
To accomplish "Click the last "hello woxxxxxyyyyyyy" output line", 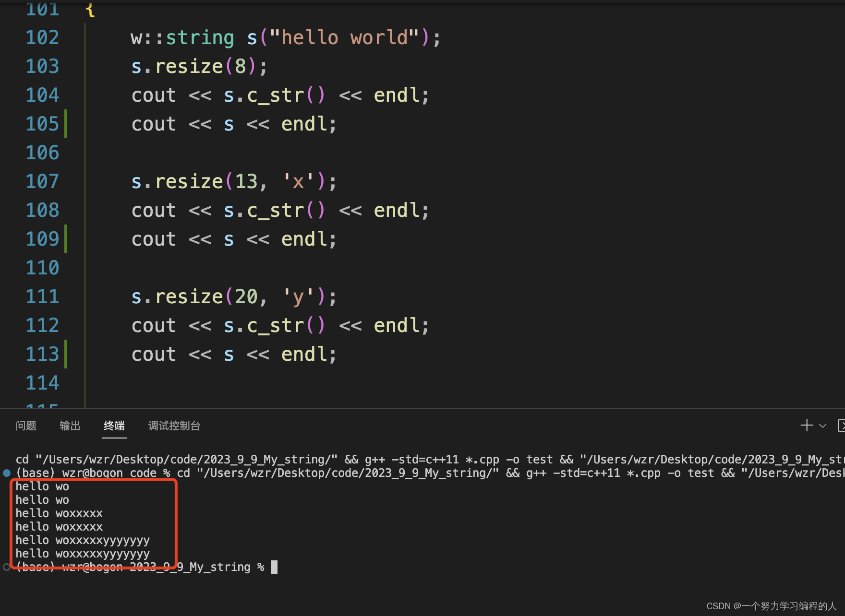I will pyautogui.click(x=83, y=554).
